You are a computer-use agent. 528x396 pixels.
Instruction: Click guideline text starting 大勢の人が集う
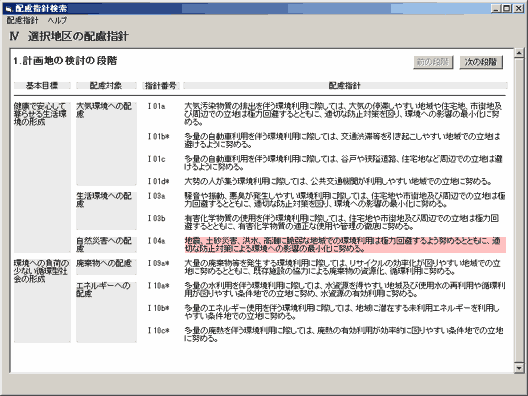click(338, 182)
